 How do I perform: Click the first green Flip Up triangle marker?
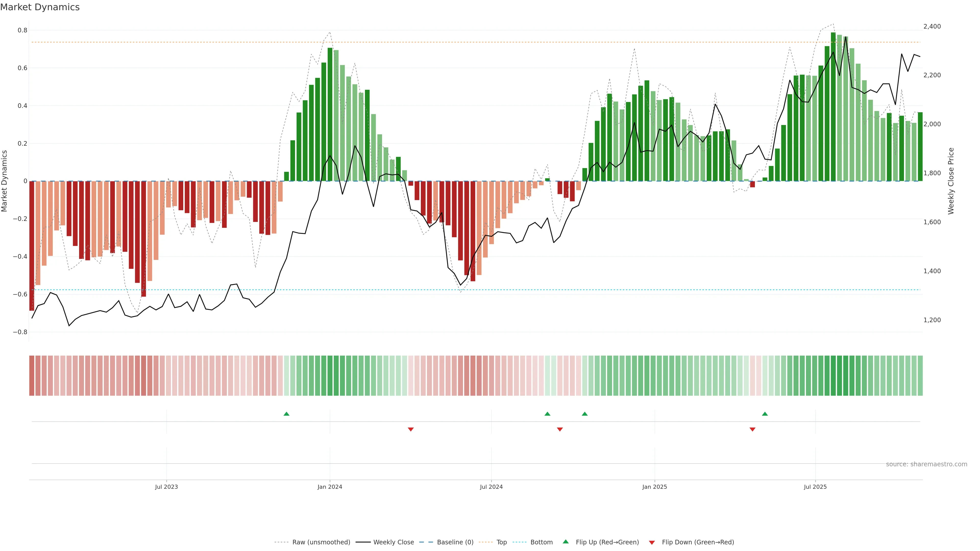click(286, 414)
